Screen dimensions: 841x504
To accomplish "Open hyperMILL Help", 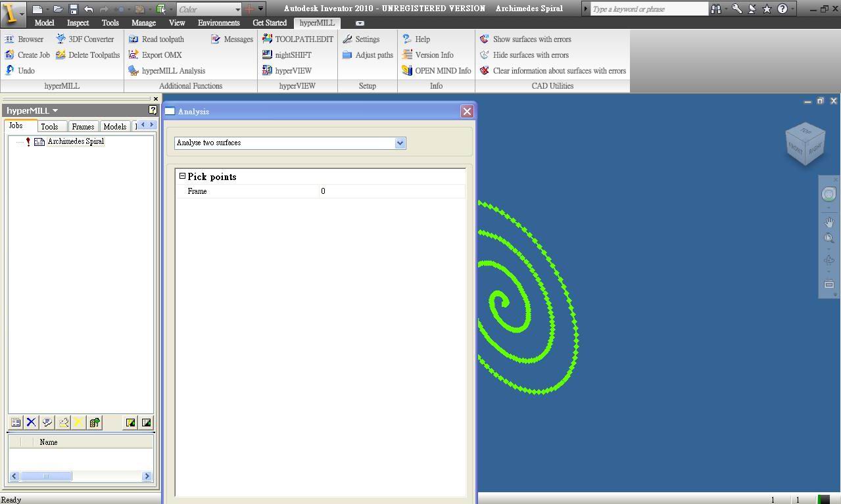I will pyautogui.click(x=416, y=39).
